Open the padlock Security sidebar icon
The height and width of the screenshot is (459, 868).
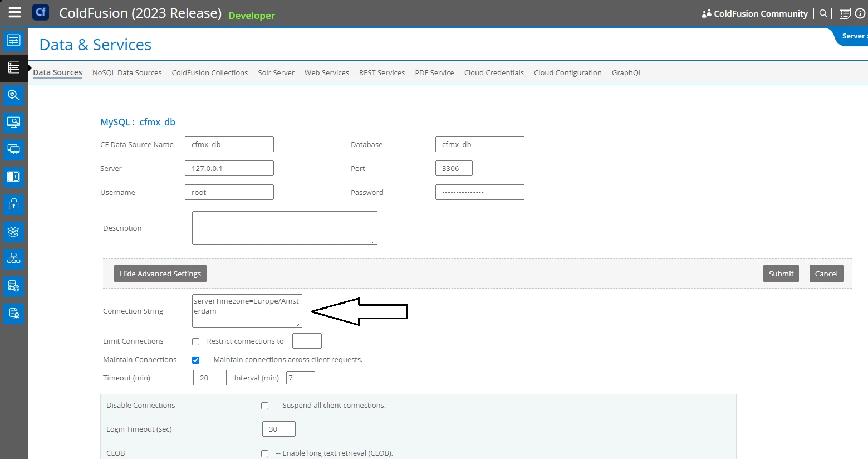(13, 204)
